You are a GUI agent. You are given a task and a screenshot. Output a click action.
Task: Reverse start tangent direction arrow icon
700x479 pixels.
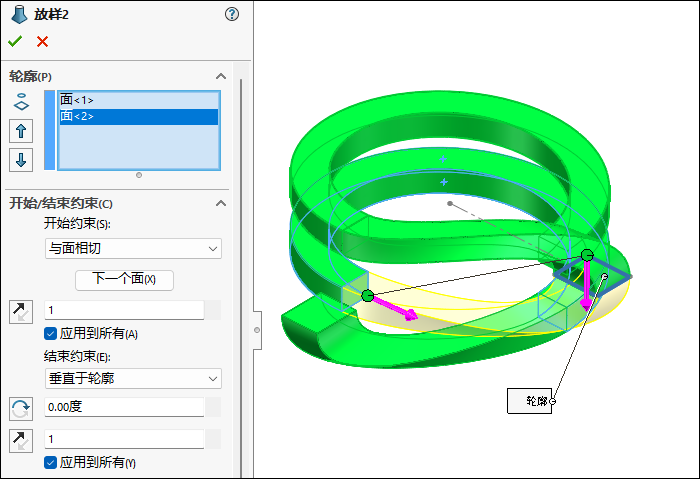[21, 312]
